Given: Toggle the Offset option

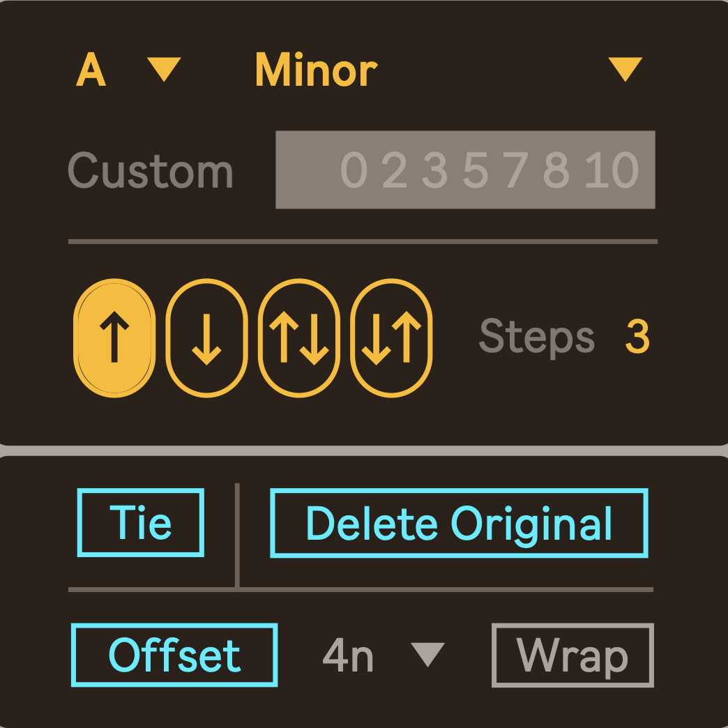Looking at the screenshot, I should pos(174,655).
